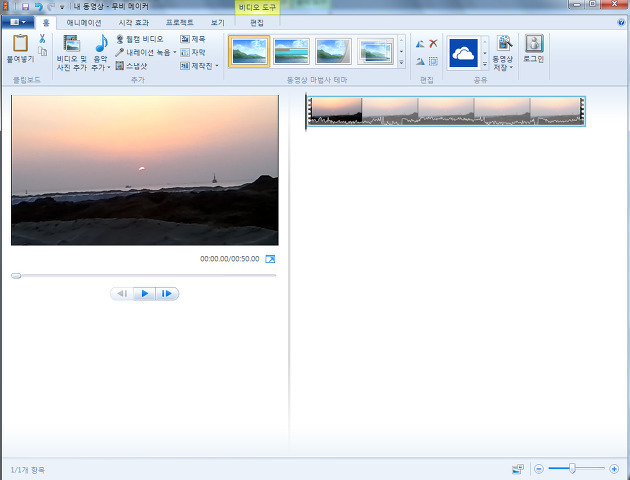The height and width of the screenshot is (480, 630).
Task: Go to the previous frame
Action: tap(122, 294)
